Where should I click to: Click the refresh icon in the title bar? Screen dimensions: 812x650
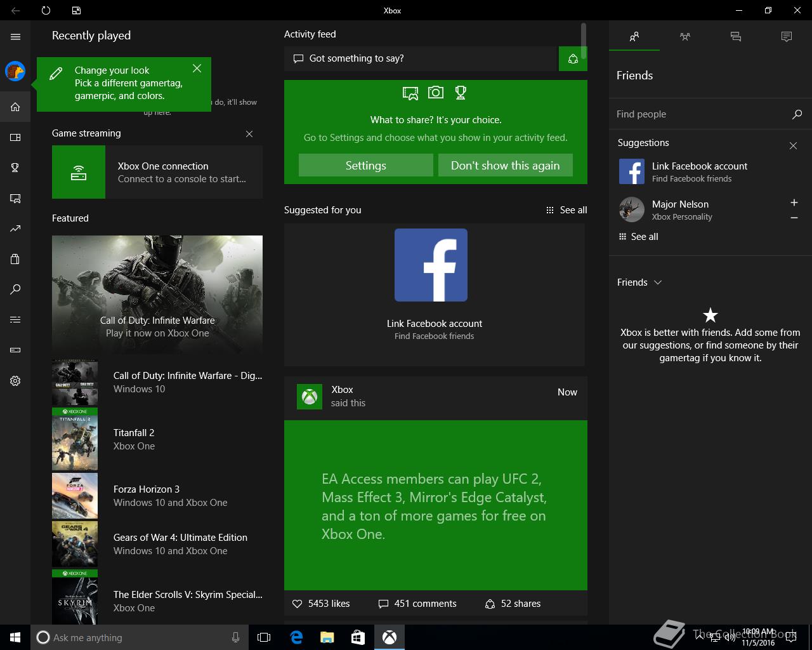tap(46, 10)
